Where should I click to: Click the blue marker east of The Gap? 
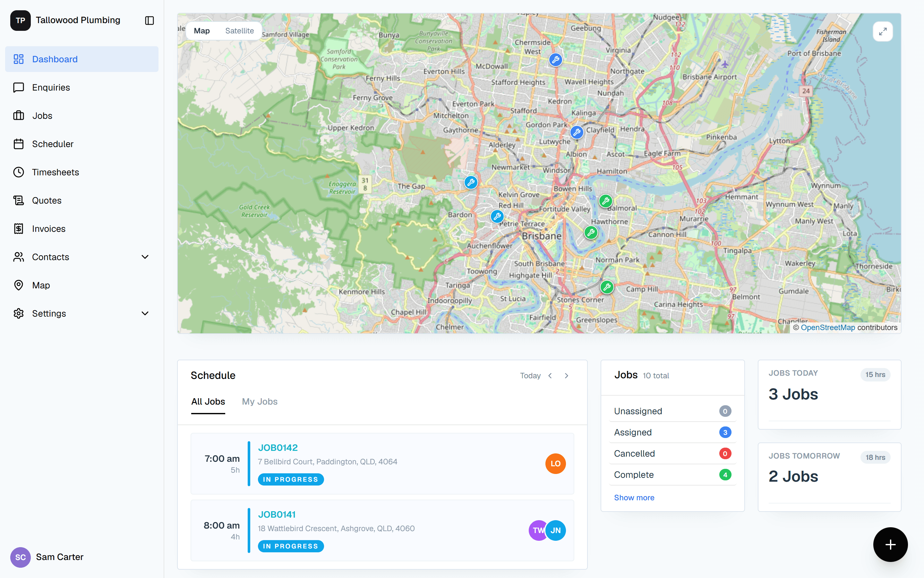pos(471,182)
